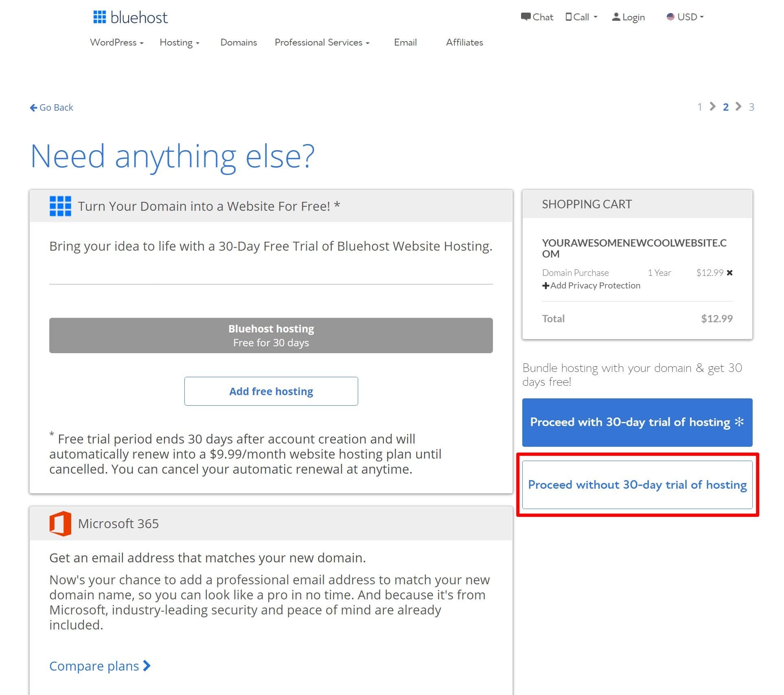Click the Add free hosting button
The height and width of the screenshot is (695, 784).
coord(271,391)
